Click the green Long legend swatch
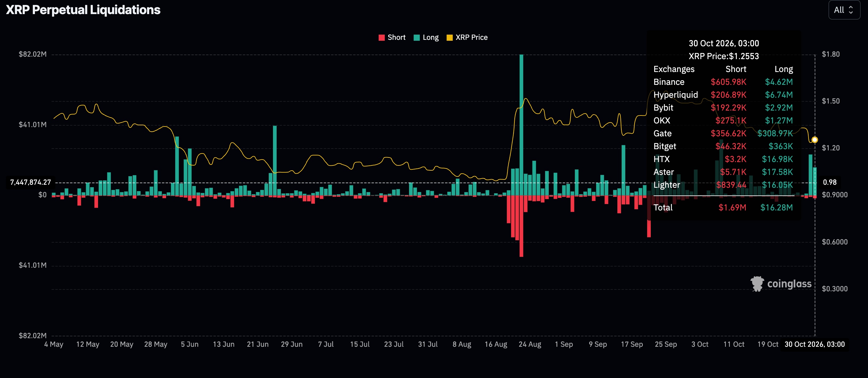The width and height of the screenshot is (868, 378). [x=416, y=38]
